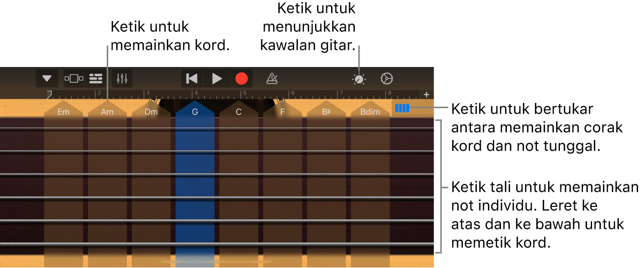The width and height of the screenshot is (644, 268).
Task: Click bar 5 on the ruler
Action: coord(245,94)
